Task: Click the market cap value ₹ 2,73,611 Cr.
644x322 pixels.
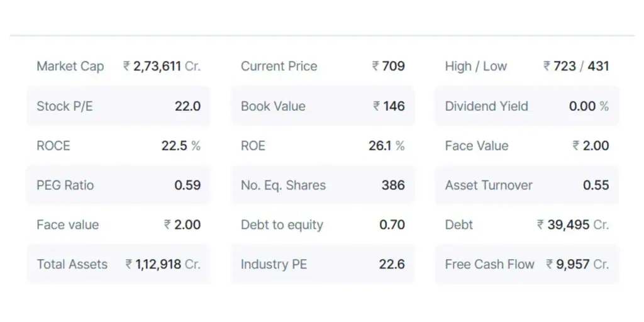Action: [162, 66]
